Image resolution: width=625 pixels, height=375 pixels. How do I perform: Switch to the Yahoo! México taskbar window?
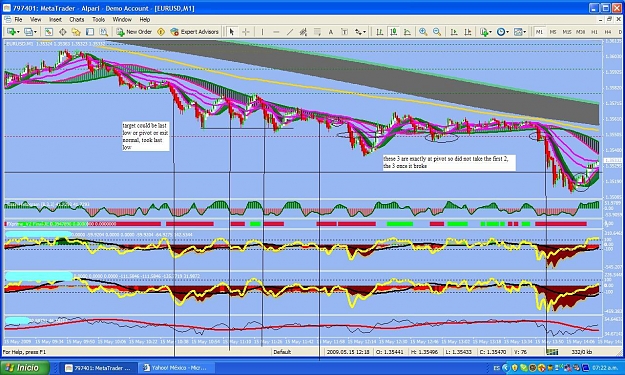[176, 368]
